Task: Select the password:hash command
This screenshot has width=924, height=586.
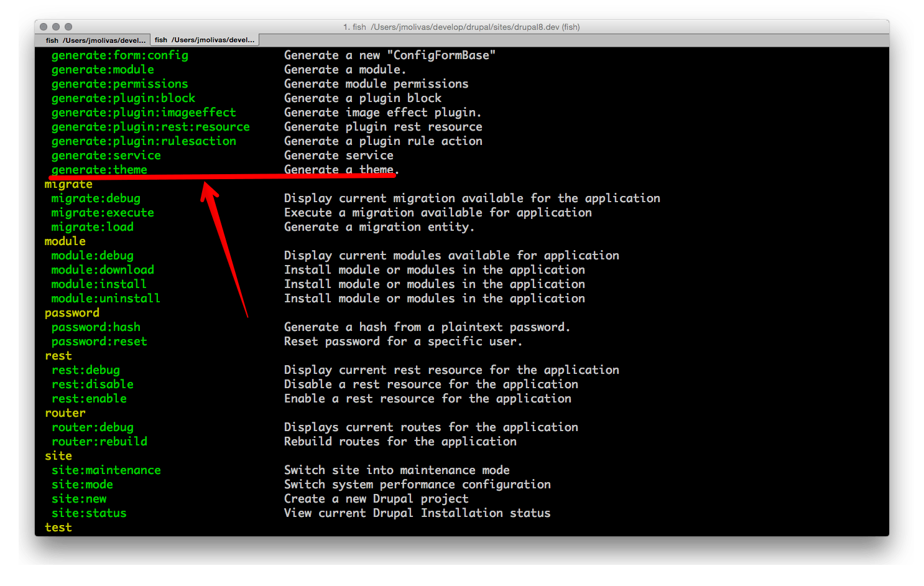Action: coord(96,327)
